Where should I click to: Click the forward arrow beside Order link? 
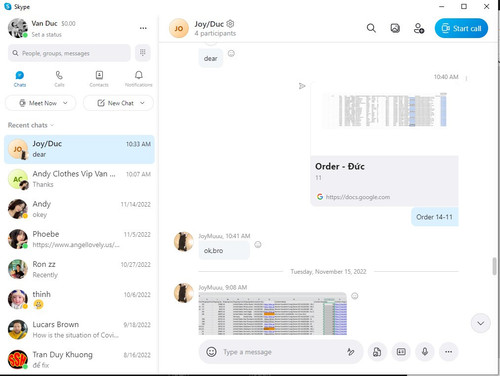pos(302,86)
